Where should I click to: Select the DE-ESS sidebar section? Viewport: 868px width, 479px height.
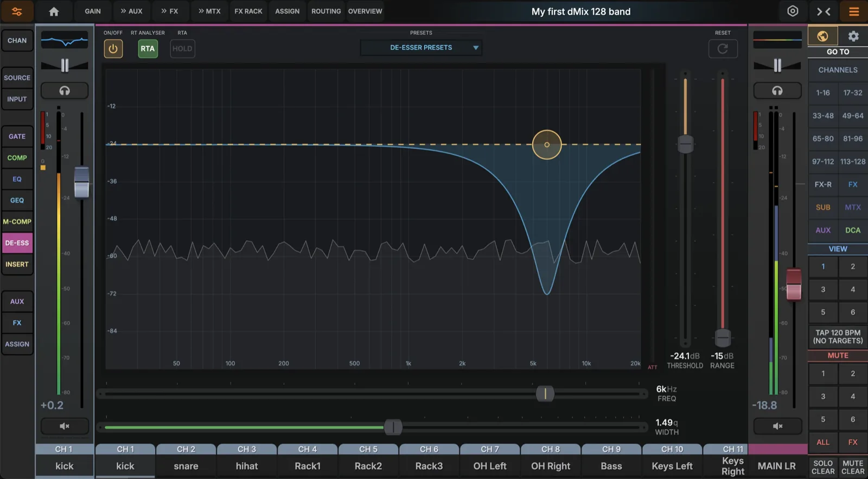coord(17,243)
